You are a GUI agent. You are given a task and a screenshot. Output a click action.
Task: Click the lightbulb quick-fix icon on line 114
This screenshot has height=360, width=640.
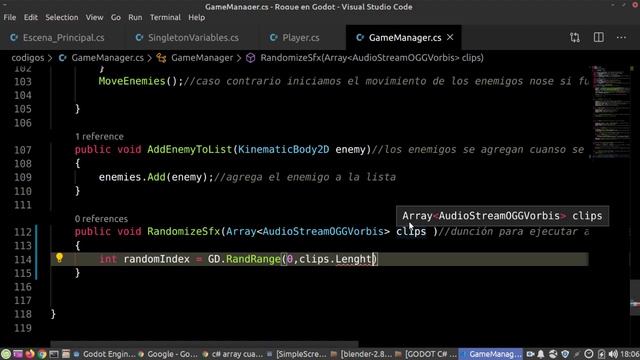tap(60, 258)
